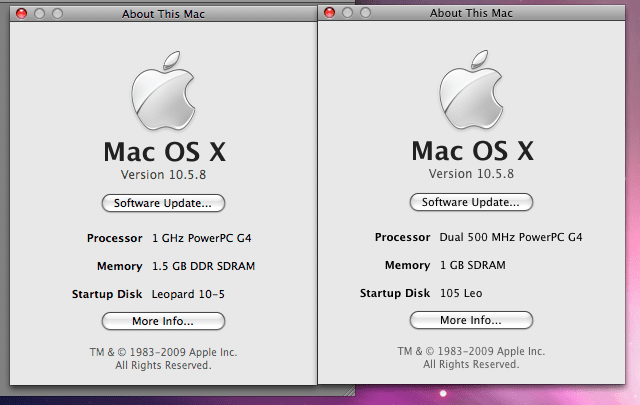Screen dimensions: 640x405
Task: Close the left About This Mac window
Action: [x=22, y=14]
